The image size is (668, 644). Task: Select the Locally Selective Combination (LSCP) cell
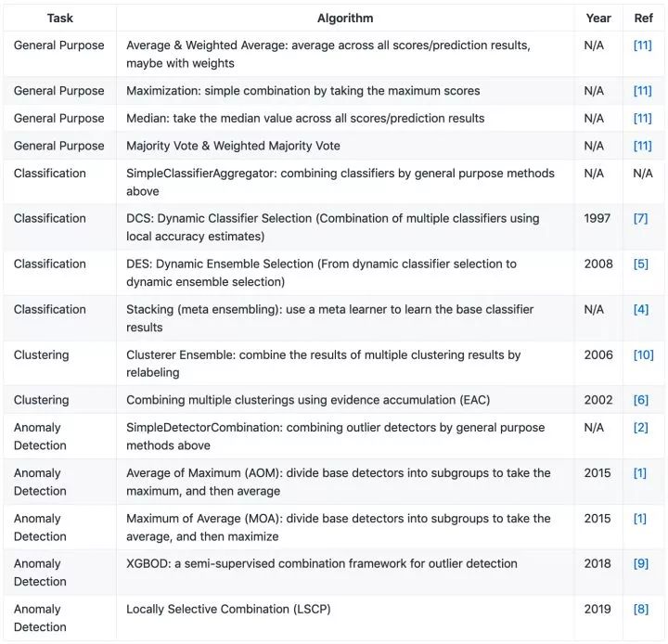pos(345,618)
